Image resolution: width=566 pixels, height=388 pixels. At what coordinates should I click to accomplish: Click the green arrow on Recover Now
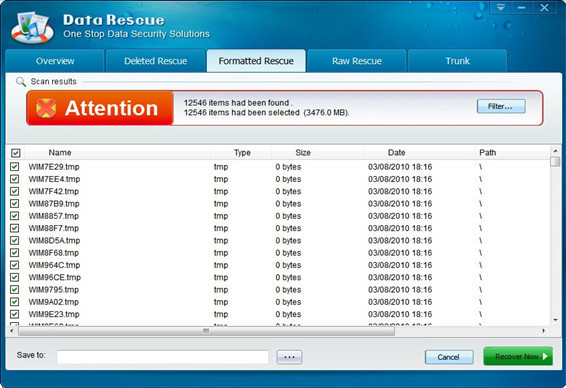coord(545,357)
